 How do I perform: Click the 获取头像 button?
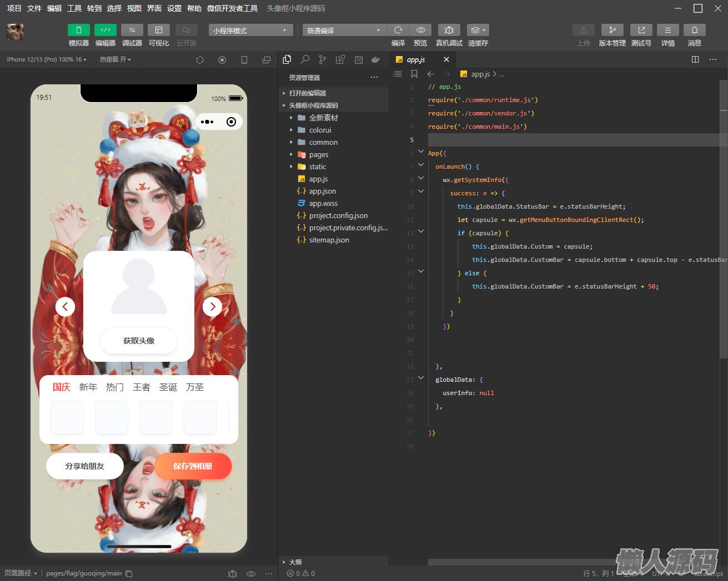click(139, 341)
